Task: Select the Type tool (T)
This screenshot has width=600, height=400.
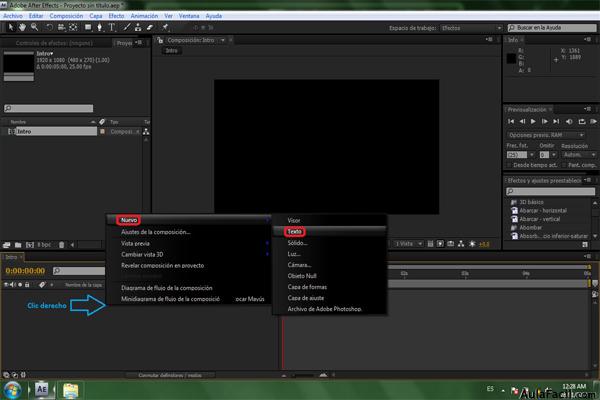Action: coord(112,27)
